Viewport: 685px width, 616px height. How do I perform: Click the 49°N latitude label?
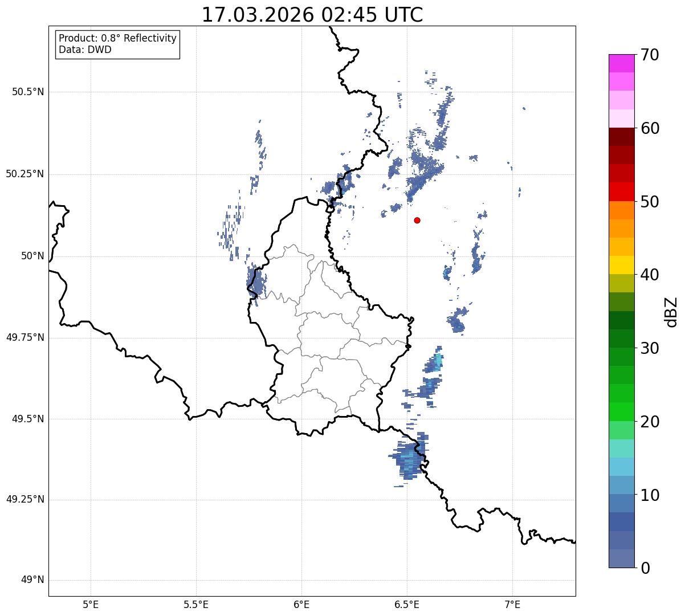[x=32, y=580]
